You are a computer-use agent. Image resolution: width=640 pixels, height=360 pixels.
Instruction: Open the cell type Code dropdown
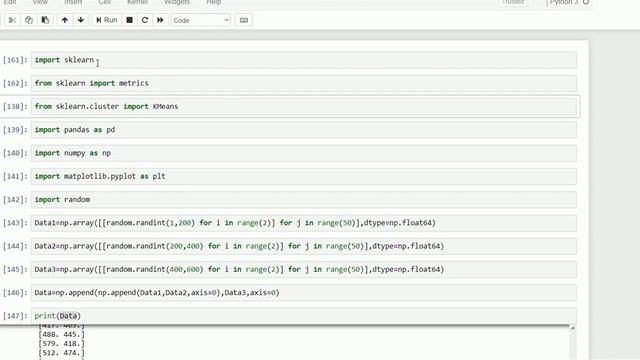click(201, 20)
